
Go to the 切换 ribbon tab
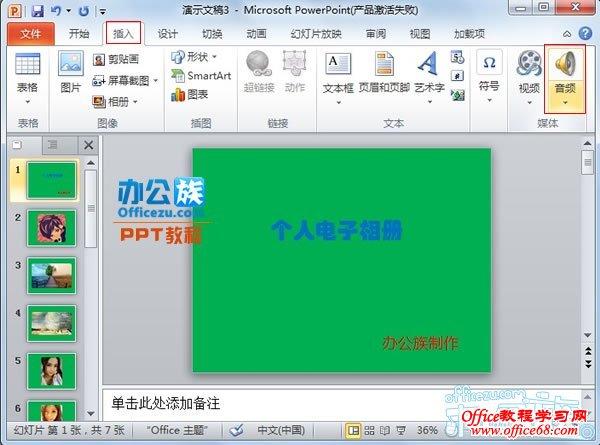(x=212, y=34)
